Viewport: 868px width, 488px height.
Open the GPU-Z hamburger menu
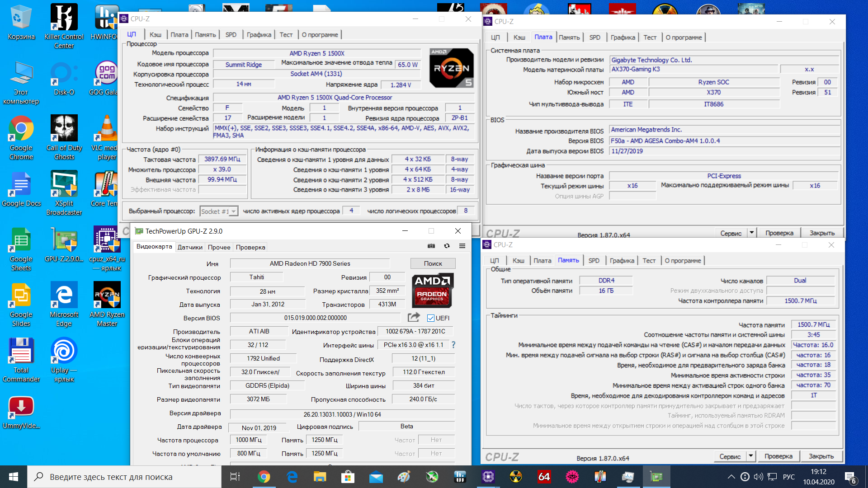pyautogui.click(x=462, y=246)
